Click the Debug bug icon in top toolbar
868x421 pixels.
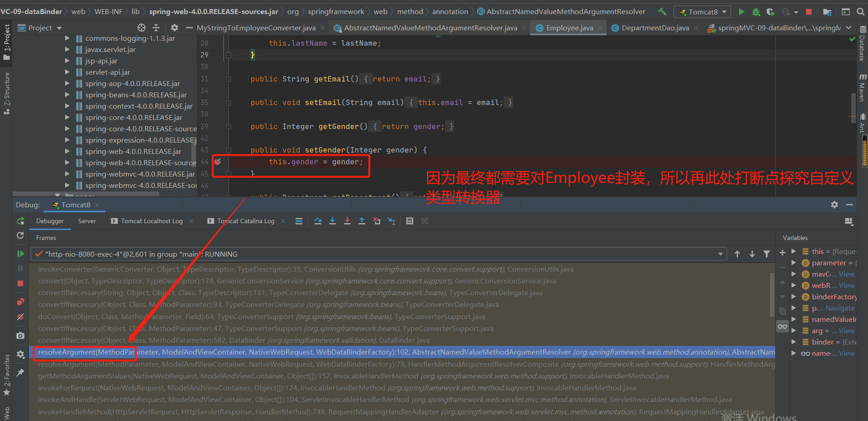[756, 12]
